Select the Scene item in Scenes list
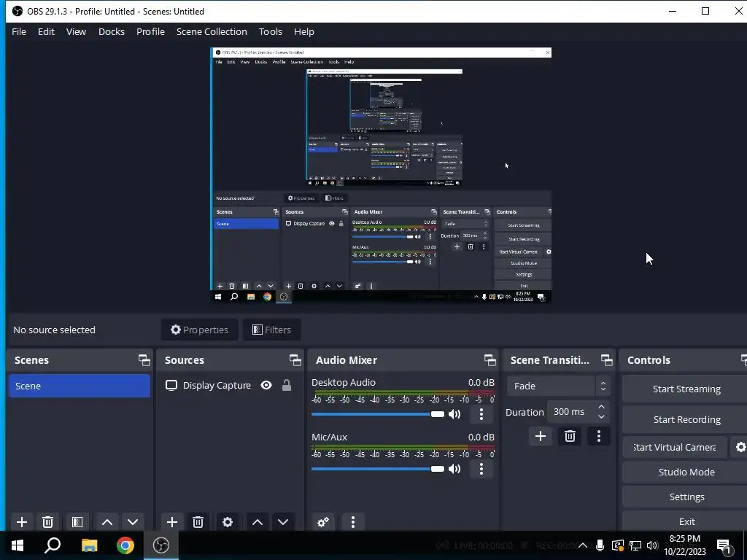The image size is (747, 560). click(x=79, y=386)
